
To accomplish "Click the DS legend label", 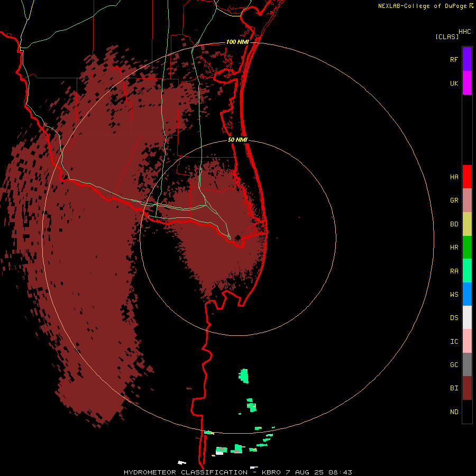I will (x=454, y=318).
